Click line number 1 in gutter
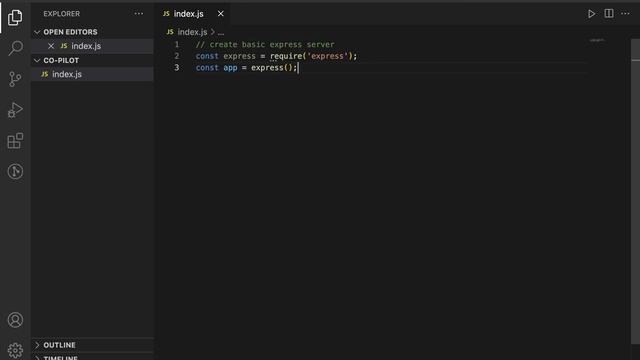This screenshot has height=360, width=640. 177,44
